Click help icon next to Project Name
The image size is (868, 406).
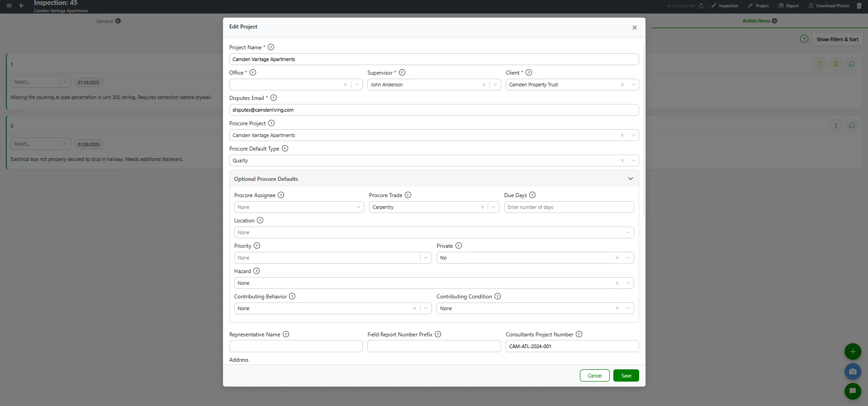coord(271,47)
